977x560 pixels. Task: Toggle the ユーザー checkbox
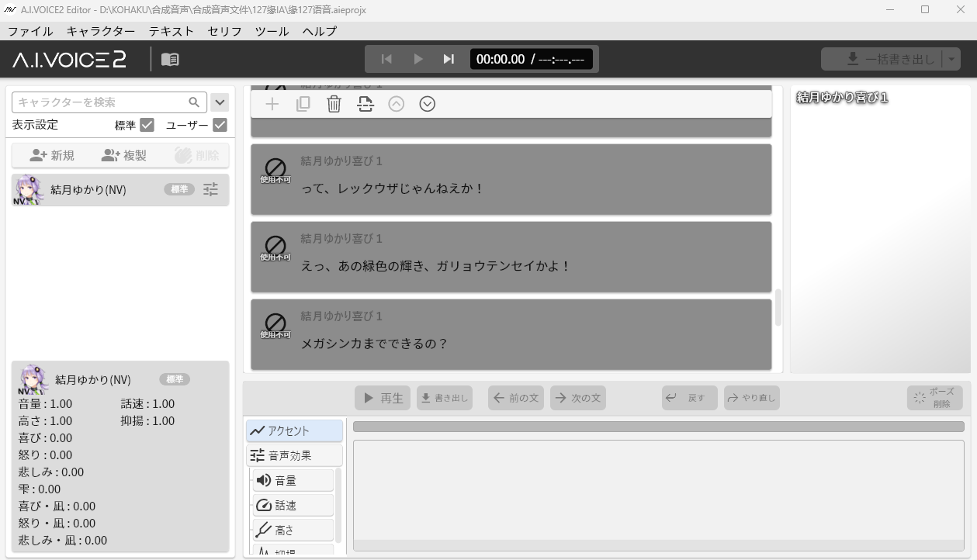220,125
